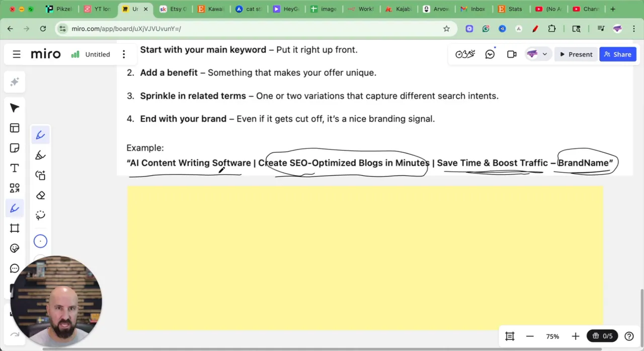Zoom in with the plus button
Screen dimensions: 644x351
coord(575,336)
